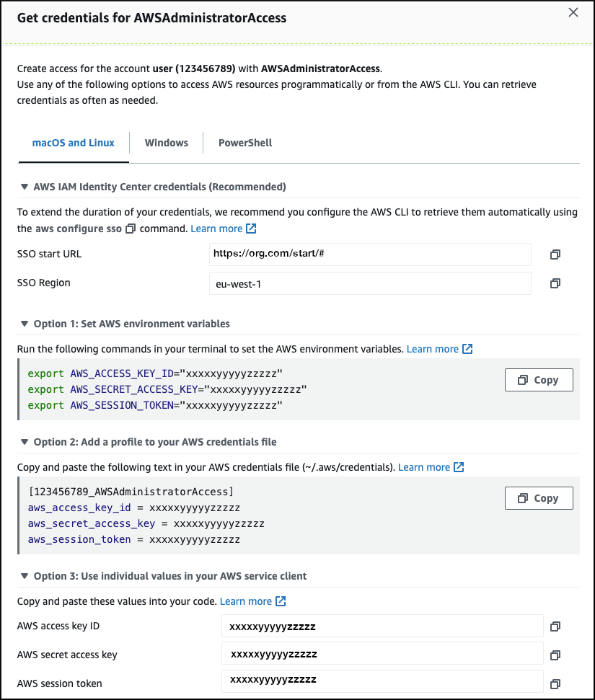Click the SSO start URL input field

point(370,254)
